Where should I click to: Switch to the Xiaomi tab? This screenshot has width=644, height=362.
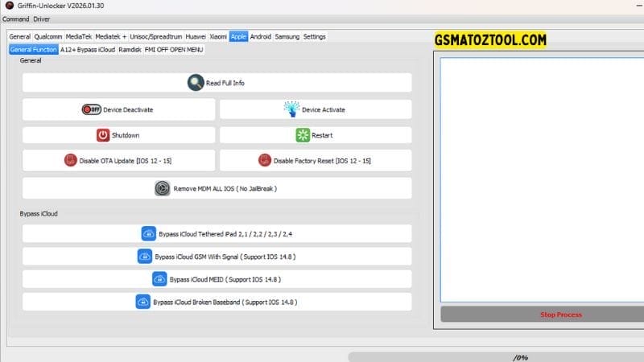click(218, 36)
